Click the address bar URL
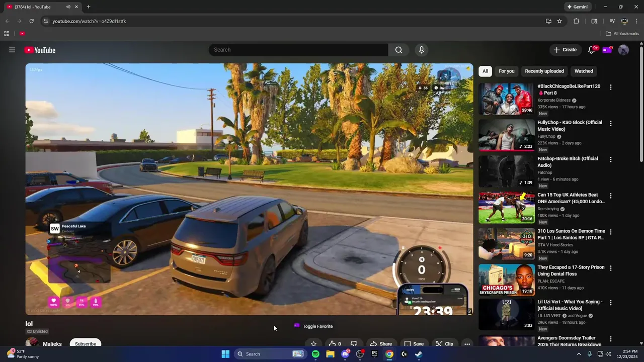The width and height of the screenshot is (644, 362). pyautogui.click(x=89, y=21)
